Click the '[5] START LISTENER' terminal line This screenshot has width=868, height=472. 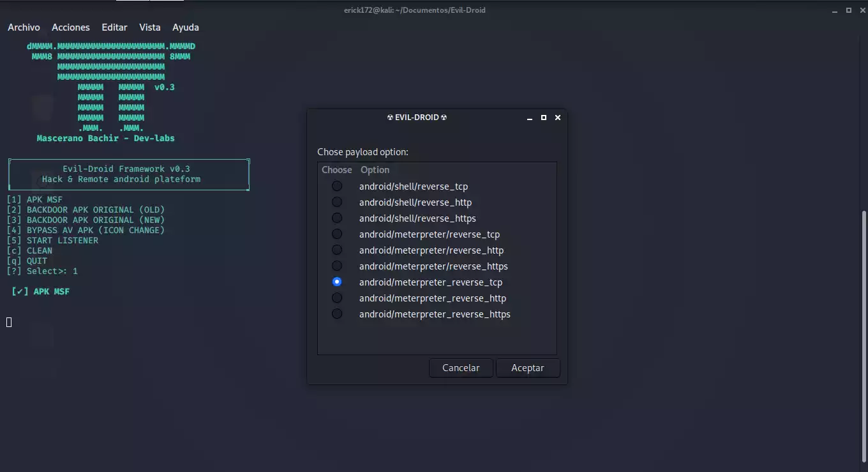coord(52,240)
